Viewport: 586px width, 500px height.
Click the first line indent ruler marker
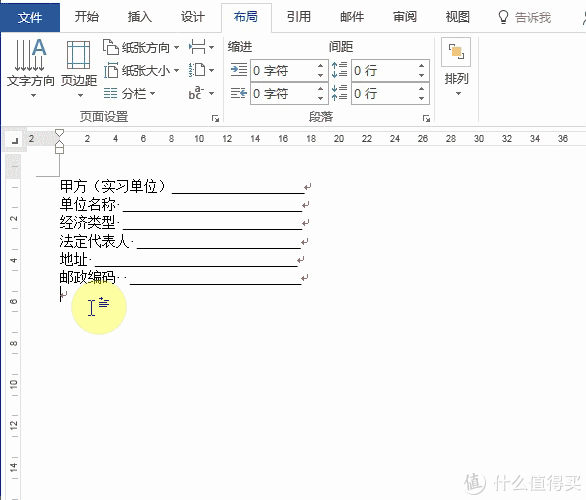tap(59, 133)
